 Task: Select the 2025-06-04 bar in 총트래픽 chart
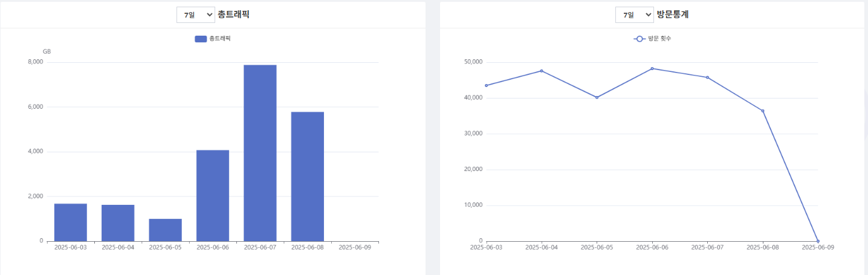point(118,222)
